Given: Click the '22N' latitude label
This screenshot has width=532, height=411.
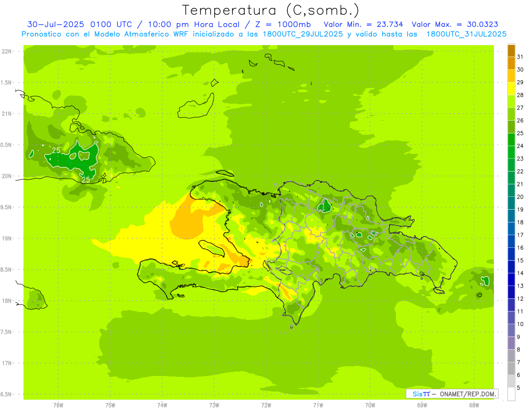Looking at the screenshot, I should (7, 51).
